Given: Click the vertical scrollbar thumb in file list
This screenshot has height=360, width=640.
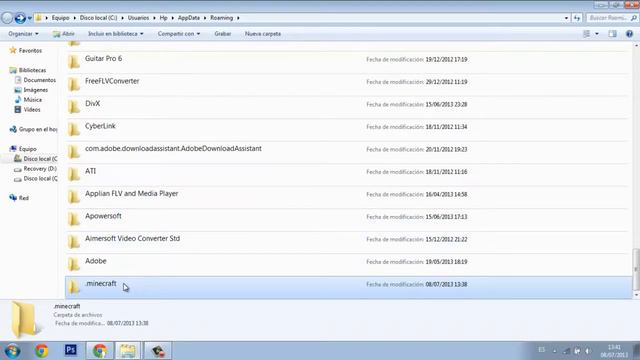Looking at the screenshot, I should point(636,269).
